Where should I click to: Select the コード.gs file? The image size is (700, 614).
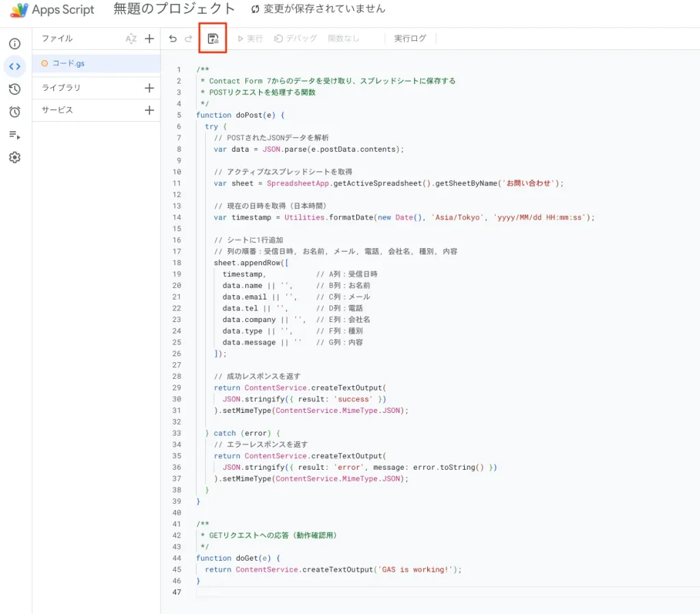coord(68,64)
